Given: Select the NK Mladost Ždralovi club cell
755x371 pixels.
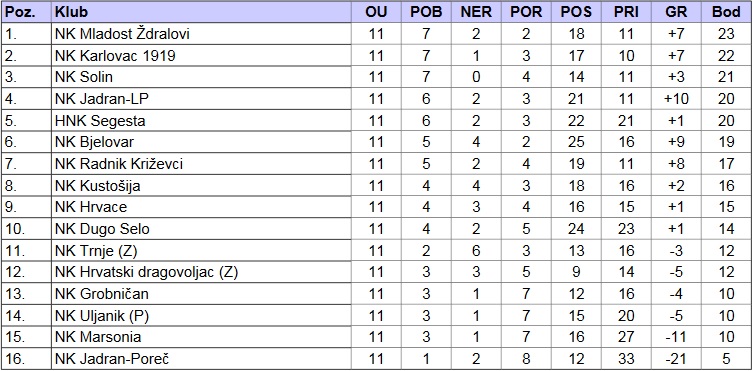Looking at the screenshot, I should [x=201, y=34].
